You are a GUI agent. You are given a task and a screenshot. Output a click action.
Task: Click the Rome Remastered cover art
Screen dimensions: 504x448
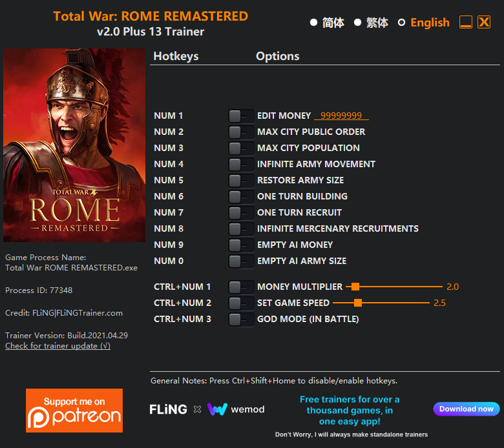click(74, 145)
